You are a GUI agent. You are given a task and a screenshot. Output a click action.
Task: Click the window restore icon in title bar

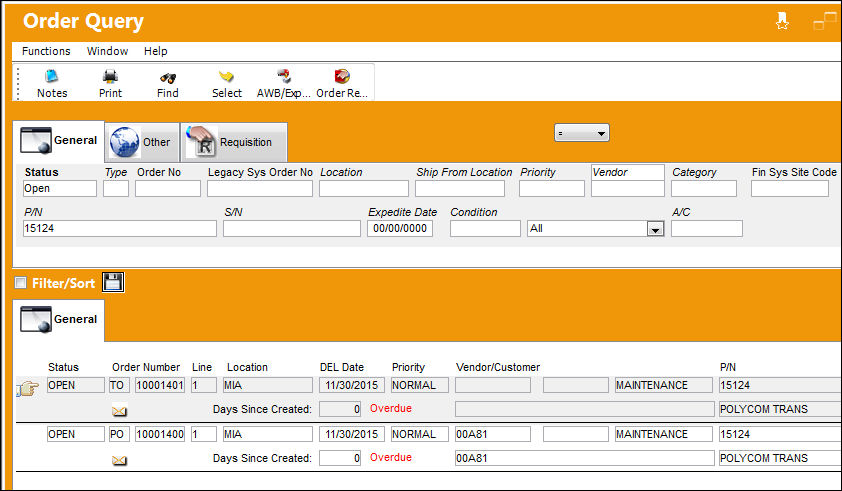(824, 21)
